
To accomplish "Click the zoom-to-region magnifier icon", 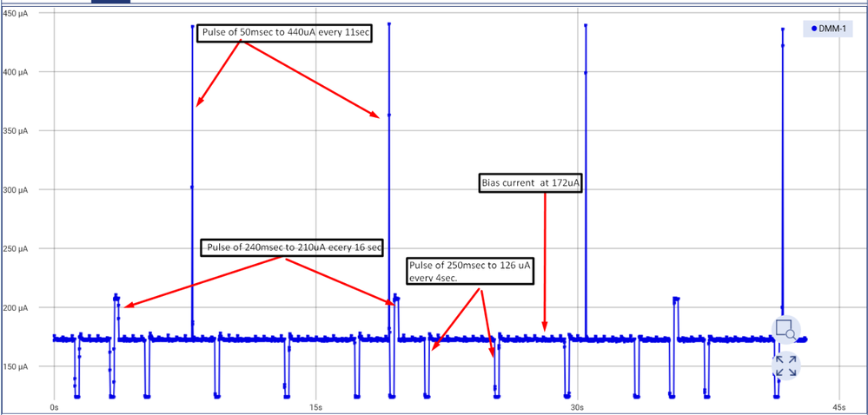I will coord(786,330).
